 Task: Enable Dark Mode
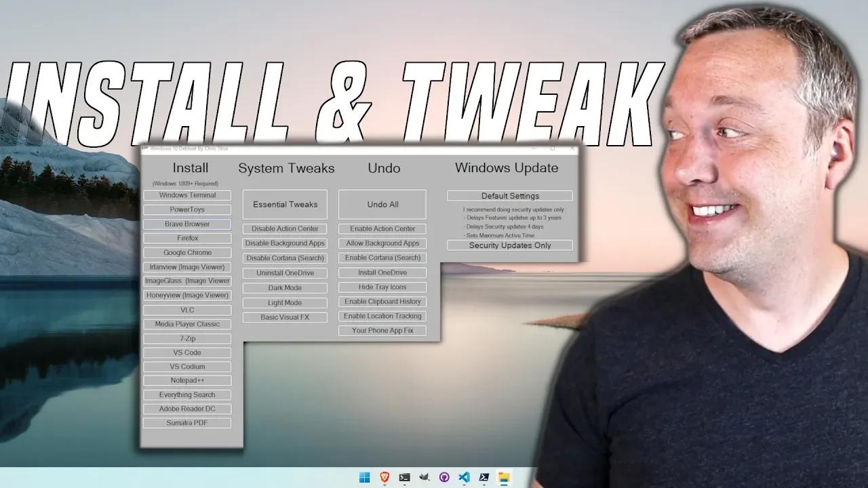click(284, 287)
